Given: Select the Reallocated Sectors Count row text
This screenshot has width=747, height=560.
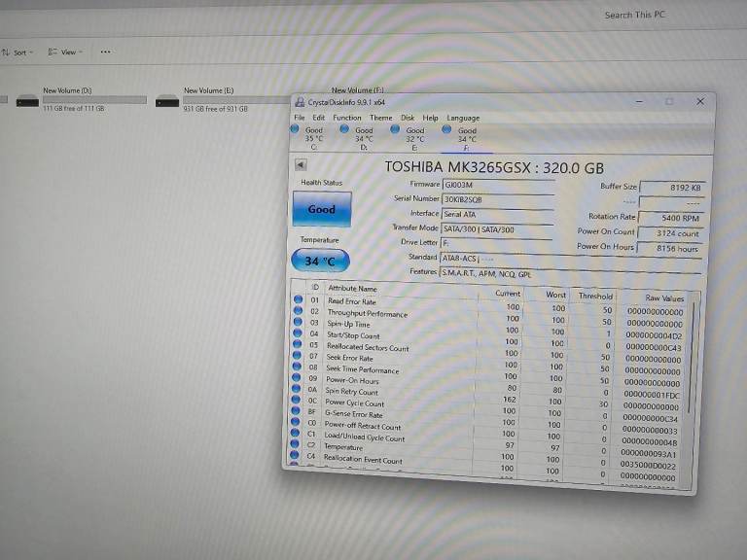Looking at the screenshot, I should (368, 348).
